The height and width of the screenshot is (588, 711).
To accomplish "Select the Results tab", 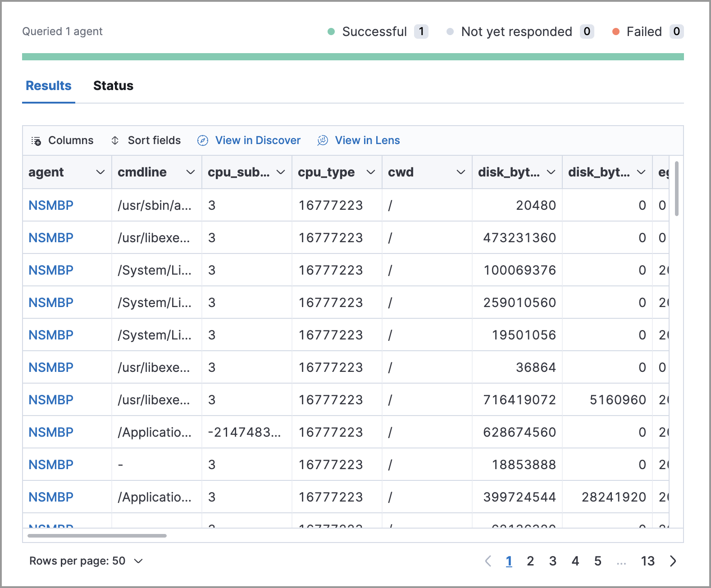I will coord(49,86).
